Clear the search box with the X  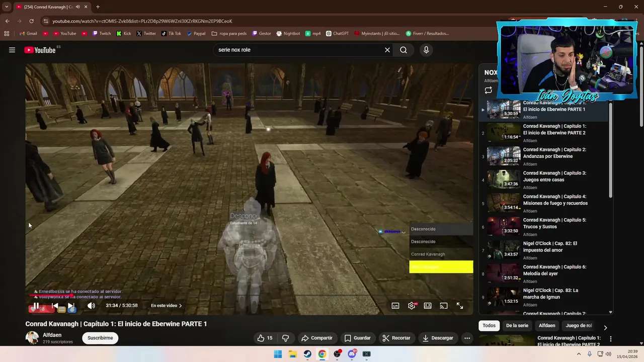(x=387, y=50)
